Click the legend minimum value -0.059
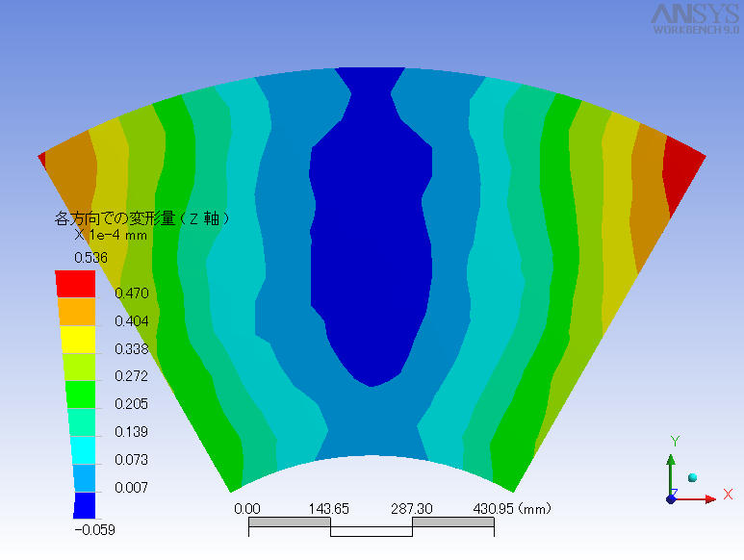 click(95, 530)
